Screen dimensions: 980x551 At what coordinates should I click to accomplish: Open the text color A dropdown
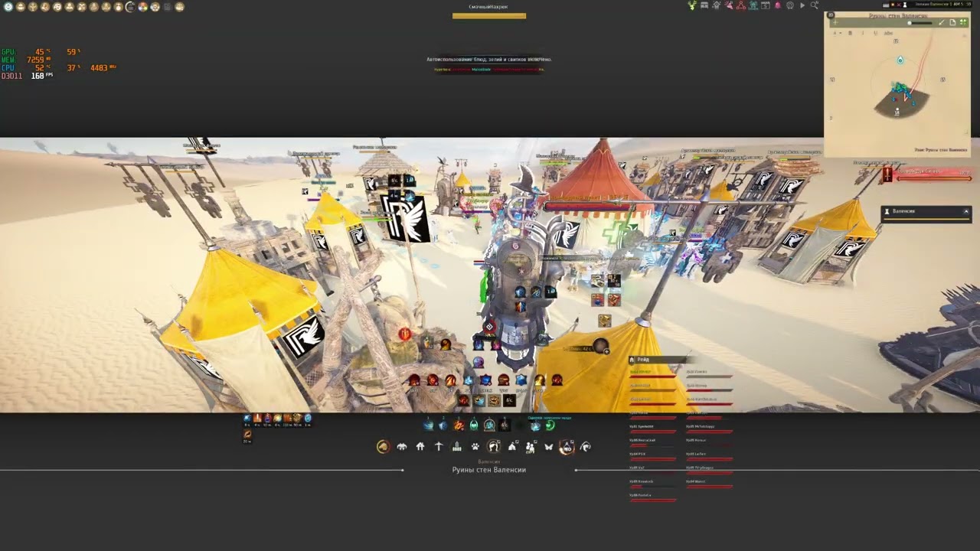836,33
